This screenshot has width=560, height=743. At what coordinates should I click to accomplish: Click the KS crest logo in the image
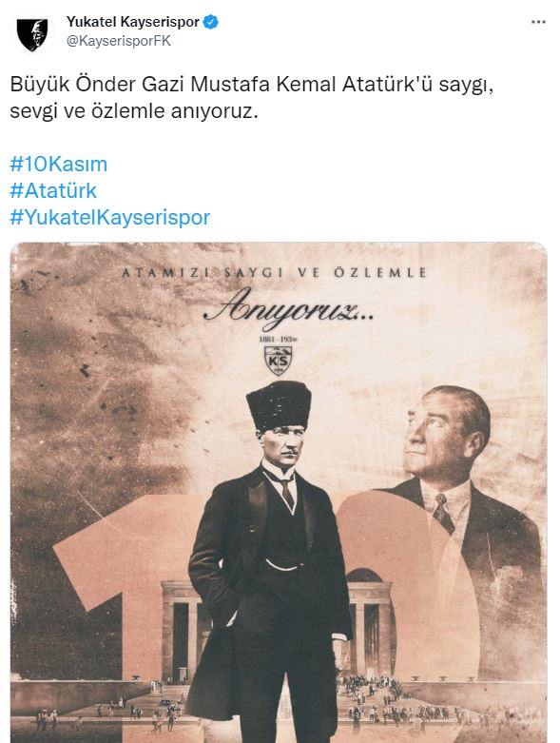pos(278,361)
